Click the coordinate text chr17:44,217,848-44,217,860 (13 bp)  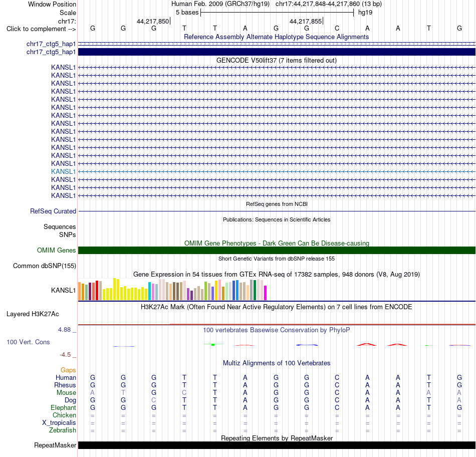tap(329, 4)
